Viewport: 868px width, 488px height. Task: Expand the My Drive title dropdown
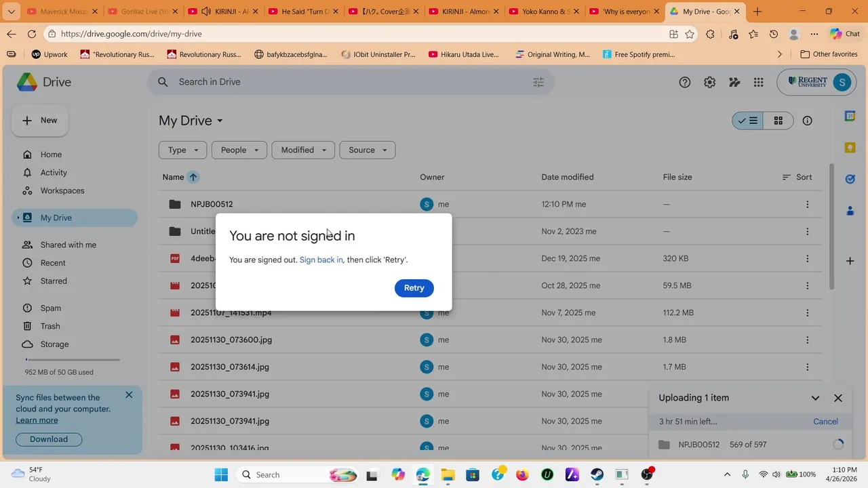[x=219, y=121]
